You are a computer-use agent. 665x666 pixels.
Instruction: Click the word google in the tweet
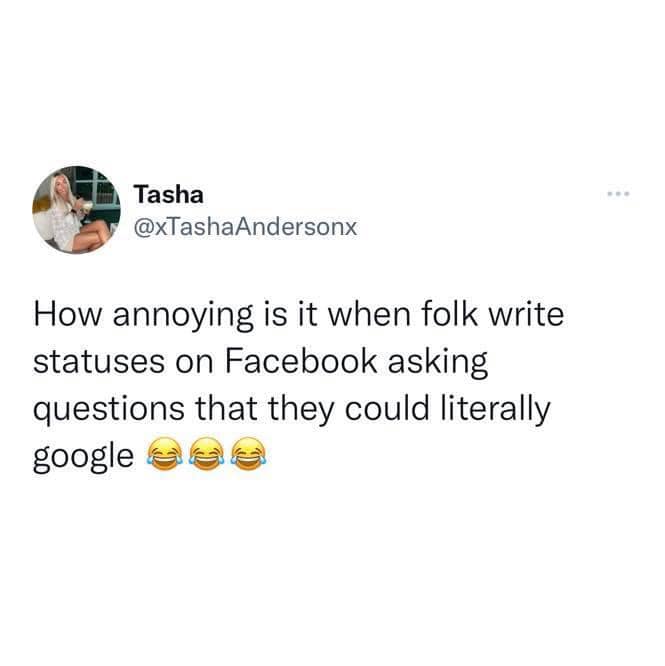83,457
